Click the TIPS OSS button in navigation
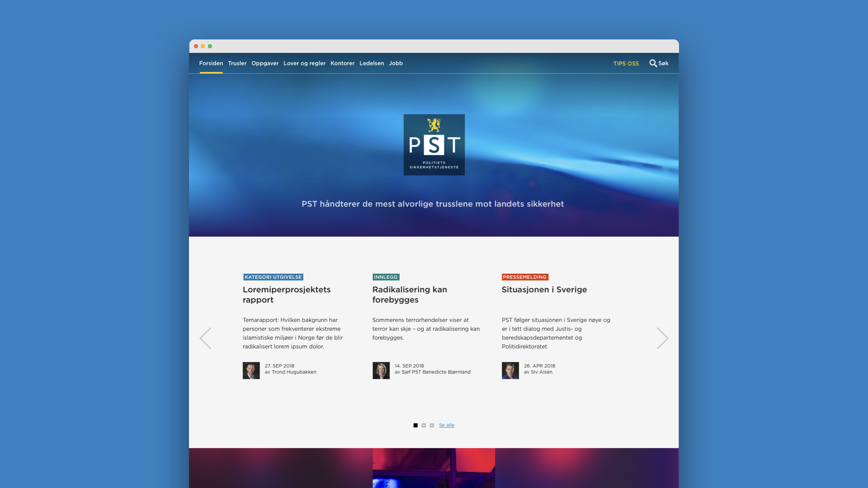This screenshot has height=488, width=868. tap(626, 63)
